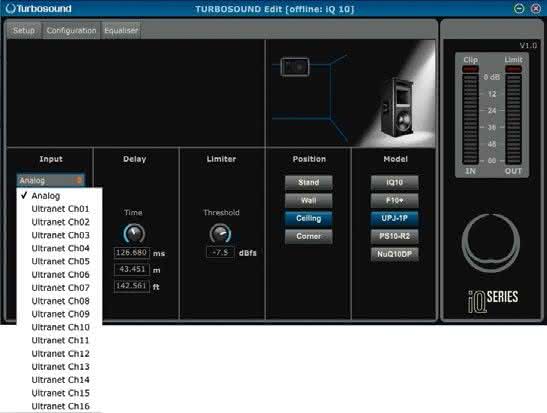
Task: Choose Ultranet Ch08 input
Action: [x=59, y=301]
